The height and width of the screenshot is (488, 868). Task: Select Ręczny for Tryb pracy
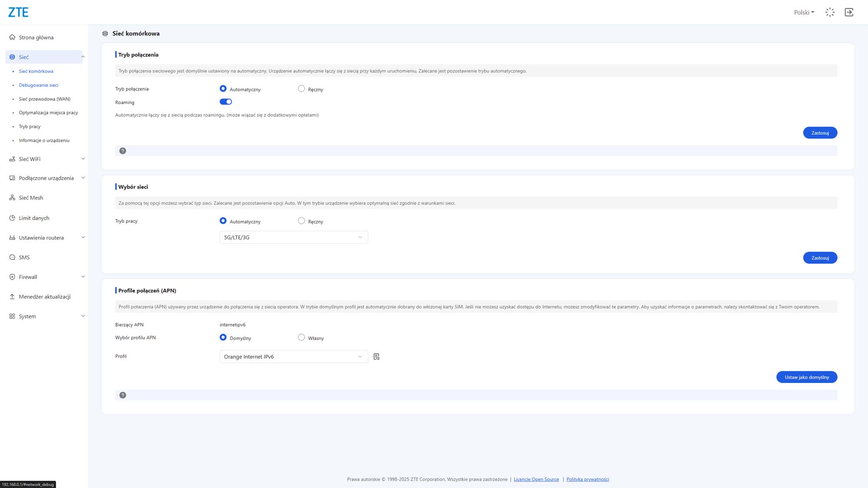click(x=301, y=221)
